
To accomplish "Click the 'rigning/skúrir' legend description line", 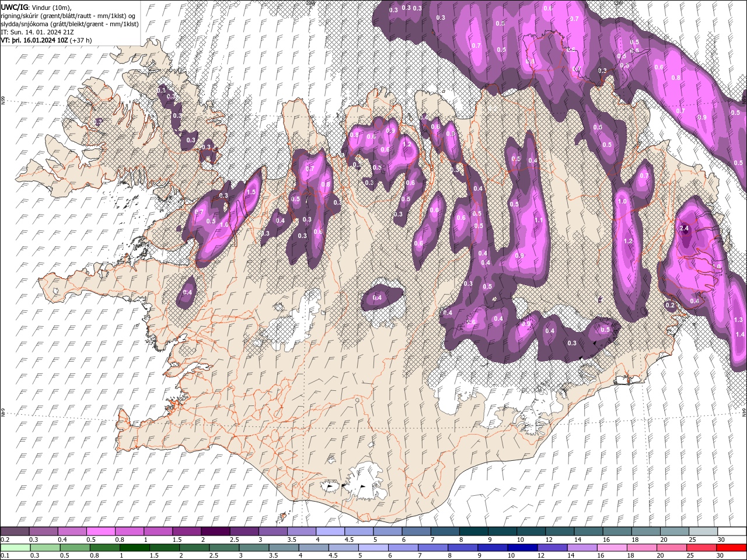I will click(x=69, y=16).
